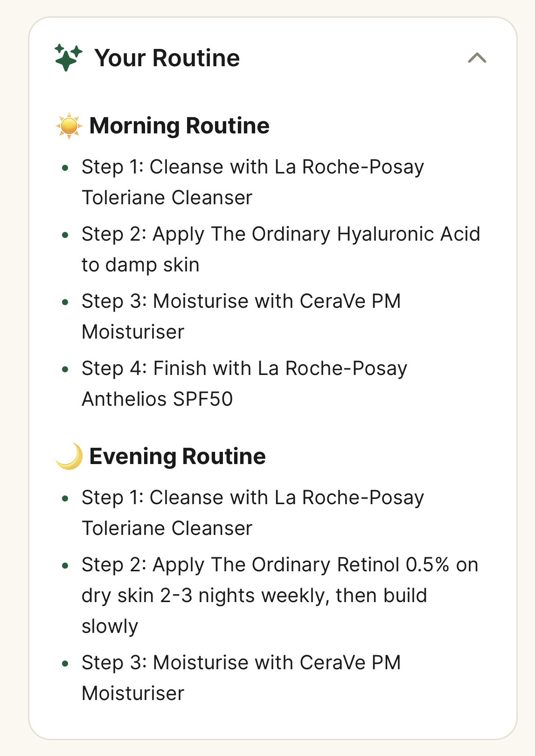
Task: Click the sparkles icon beside Your Routine
Action: (x=68, y=57)
